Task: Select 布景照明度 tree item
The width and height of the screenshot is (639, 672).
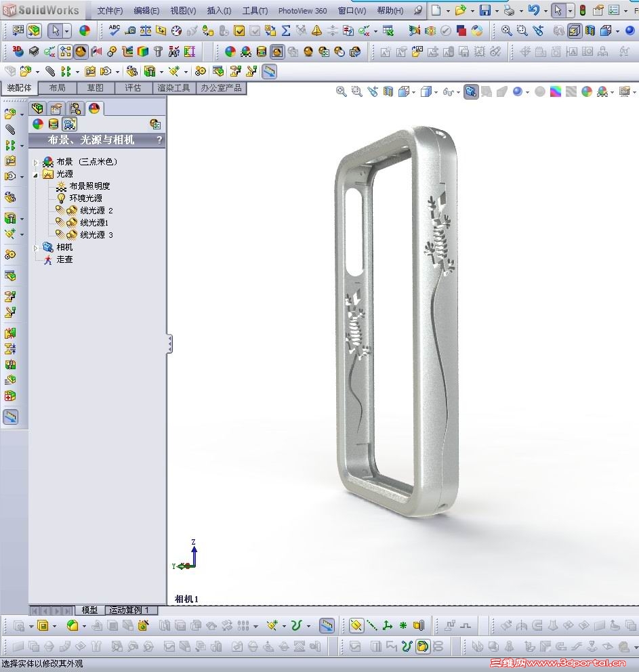Action: 89,186
